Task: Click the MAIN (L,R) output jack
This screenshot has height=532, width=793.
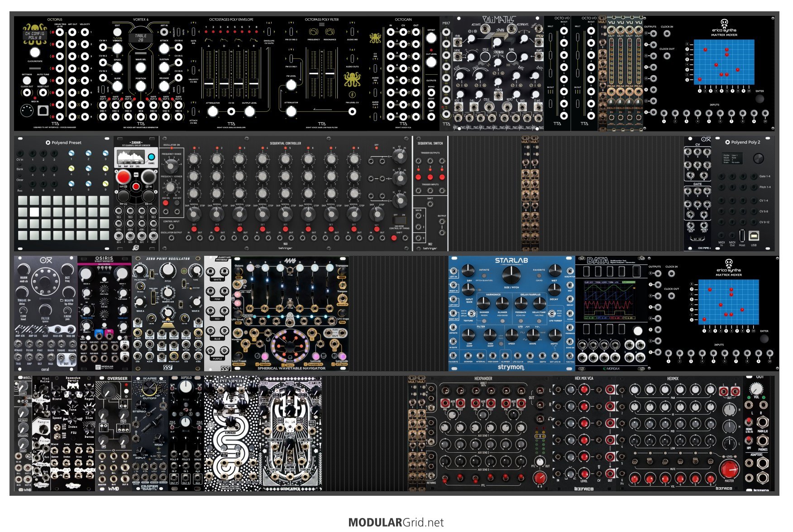Action: (x=763, y=423)
